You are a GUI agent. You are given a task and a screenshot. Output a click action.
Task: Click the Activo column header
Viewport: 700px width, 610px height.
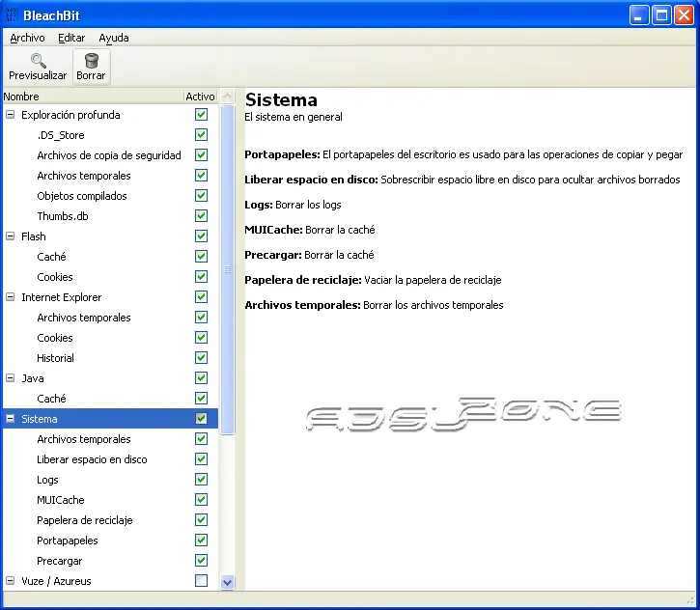tap(200, 97)
